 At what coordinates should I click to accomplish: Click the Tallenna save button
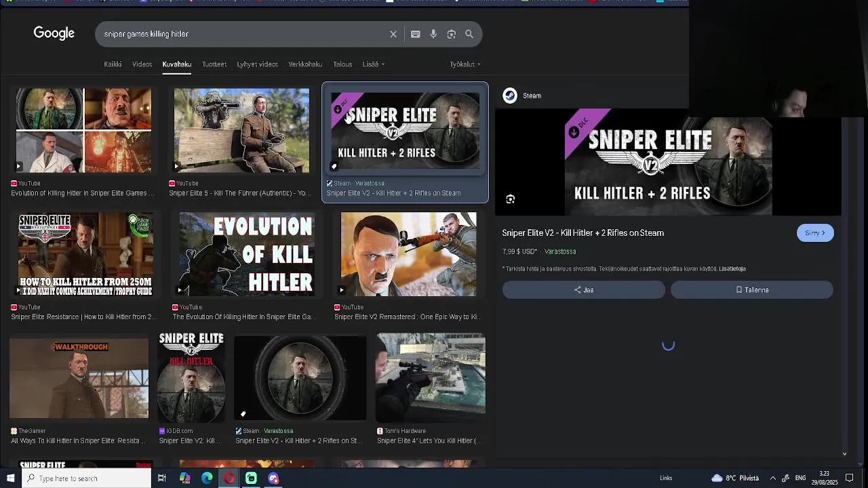(752, 290)
